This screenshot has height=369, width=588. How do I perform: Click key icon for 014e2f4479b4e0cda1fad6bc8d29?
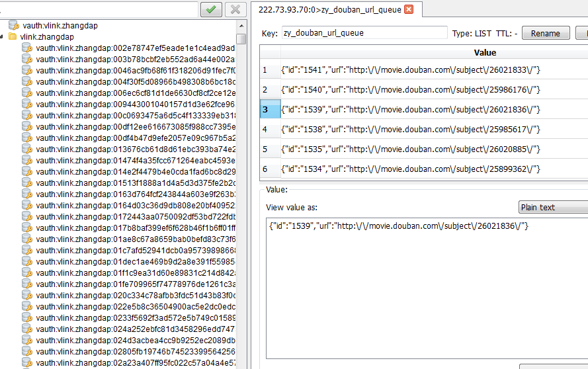click(x=27, y=171)
